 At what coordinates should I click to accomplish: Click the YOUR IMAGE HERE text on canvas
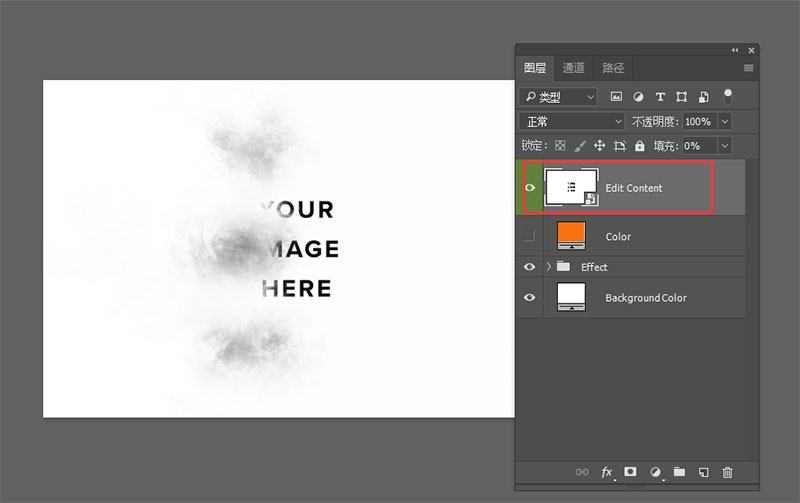(300, 249)
